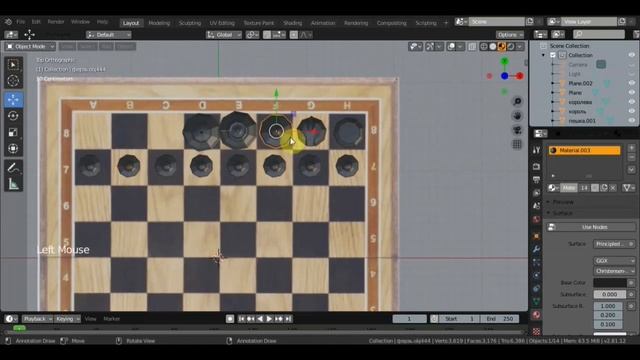Open the Scene properties tab
The height and width of the screenshot is (360, 640).
(536, 206)
